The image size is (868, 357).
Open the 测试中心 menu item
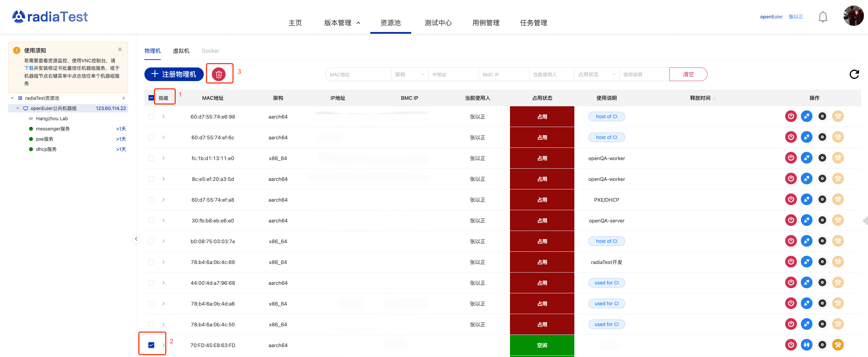(438, 23)
